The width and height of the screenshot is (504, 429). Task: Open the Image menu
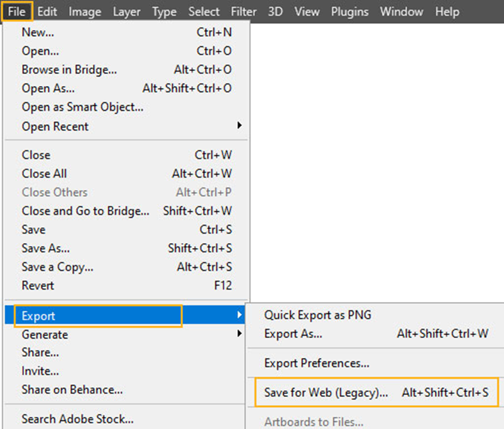[x=85, y=11]
